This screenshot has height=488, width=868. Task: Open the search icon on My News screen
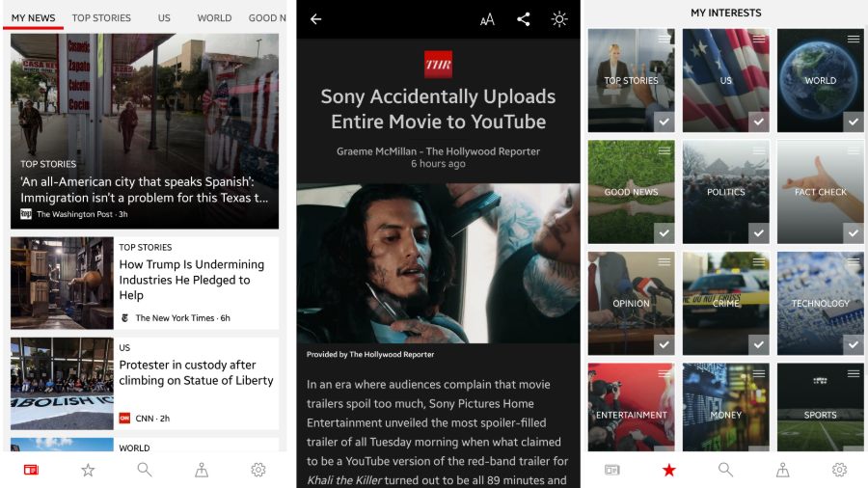[x=145, y=470]
